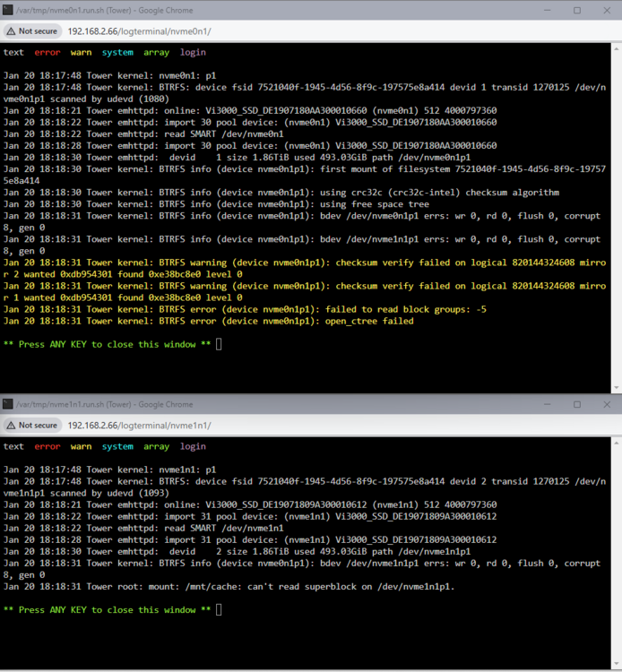Click 'Press ANY KEY' prompt in nvme1n1 window

coord(108,610)
